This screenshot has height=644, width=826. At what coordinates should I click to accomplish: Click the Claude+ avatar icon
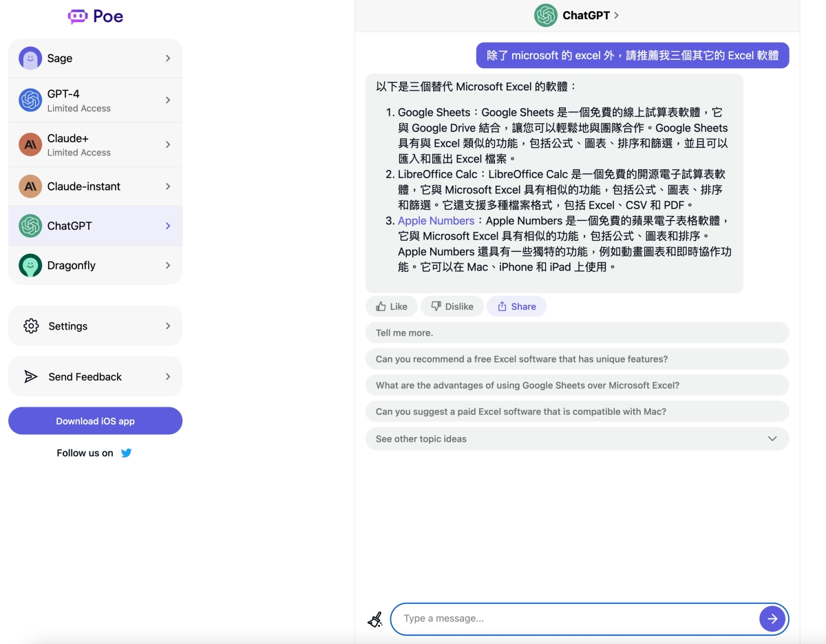tap(30, 144)
